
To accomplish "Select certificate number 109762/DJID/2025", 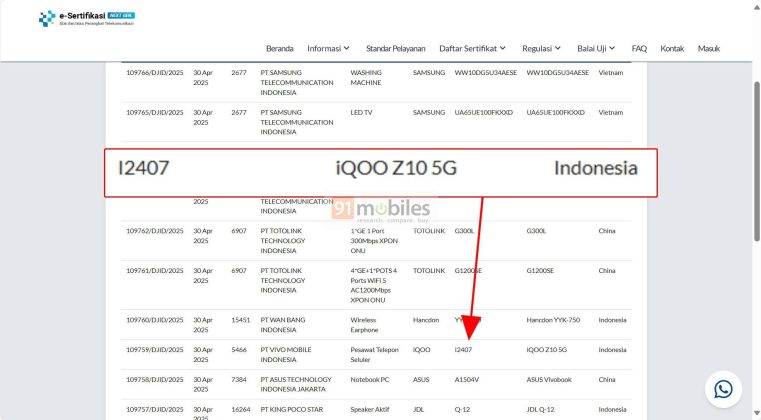I will click(x=155, y=231).
